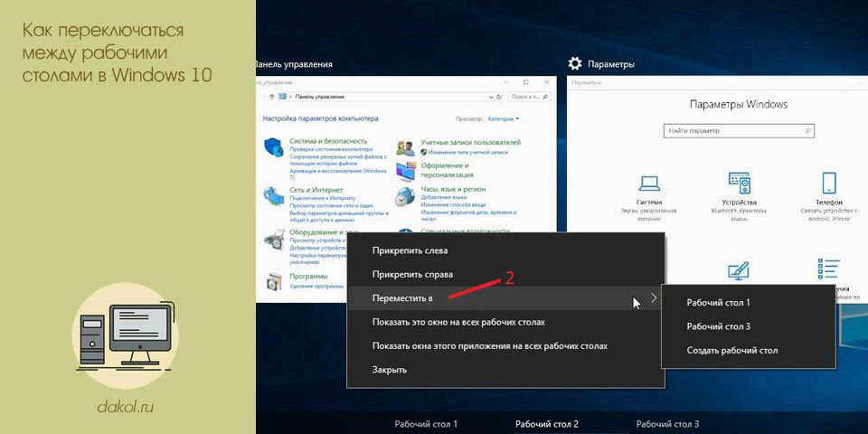
Task: Click Проверка состояния компьютера link
Action: [x=329, y=149]
